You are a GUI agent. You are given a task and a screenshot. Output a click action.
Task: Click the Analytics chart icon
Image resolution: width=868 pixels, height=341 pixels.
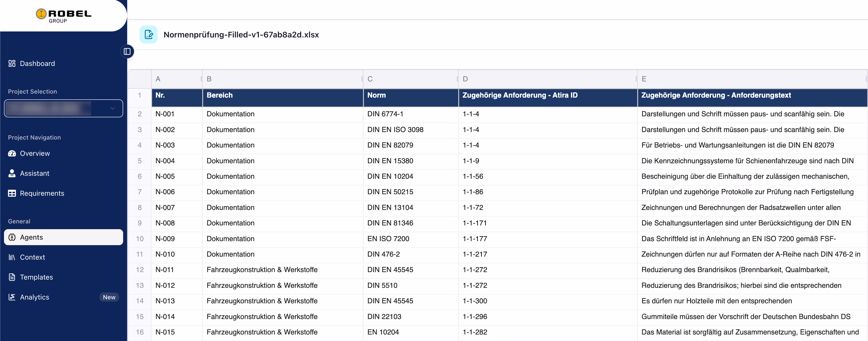[12, 297]
